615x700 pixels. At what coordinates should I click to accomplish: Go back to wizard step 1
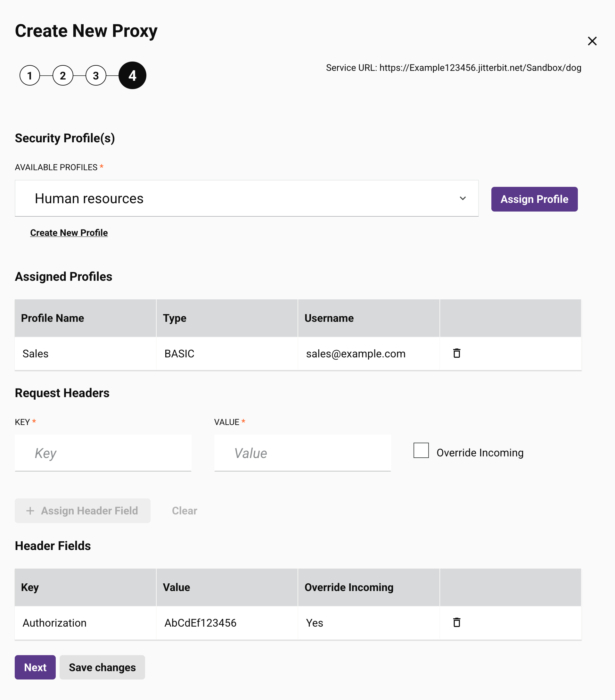pos(30,76)
